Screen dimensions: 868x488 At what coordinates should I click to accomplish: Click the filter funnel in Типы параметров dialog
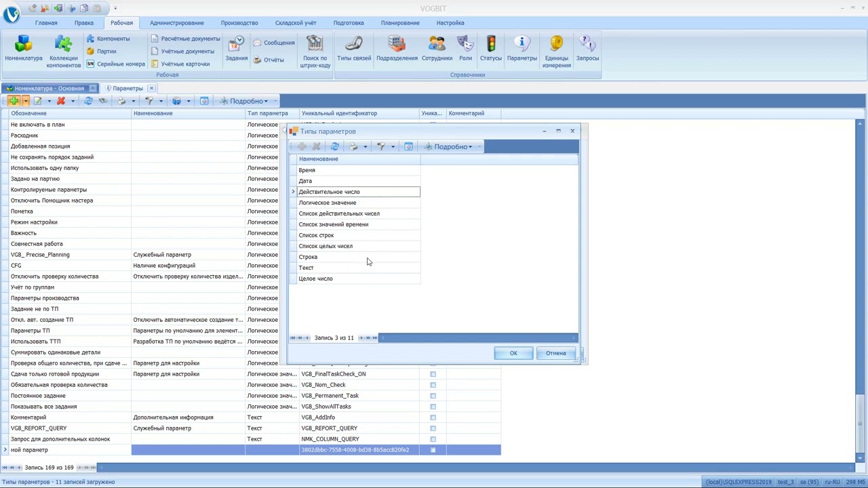381,146
